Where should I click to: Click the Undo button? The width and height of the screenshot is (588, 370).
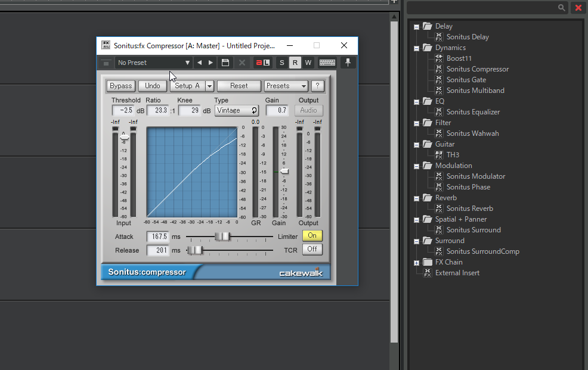153,86
